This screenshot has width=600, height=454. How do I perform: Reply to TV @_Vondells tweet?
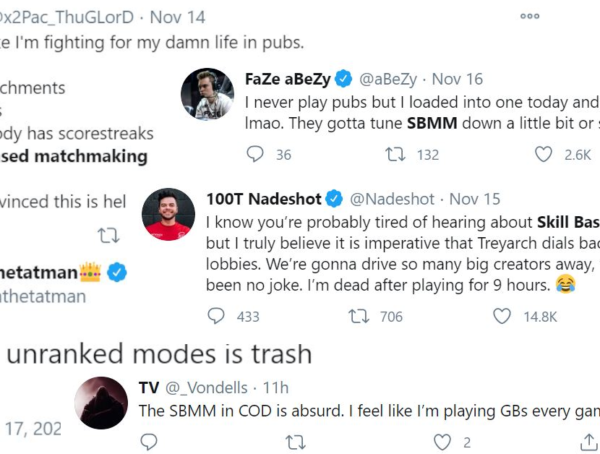tap(149, 441)
